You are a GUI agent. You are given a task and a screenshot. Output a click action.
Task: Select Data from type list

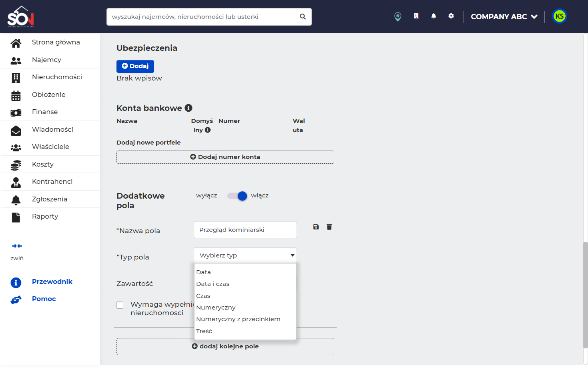pos(245,272)
